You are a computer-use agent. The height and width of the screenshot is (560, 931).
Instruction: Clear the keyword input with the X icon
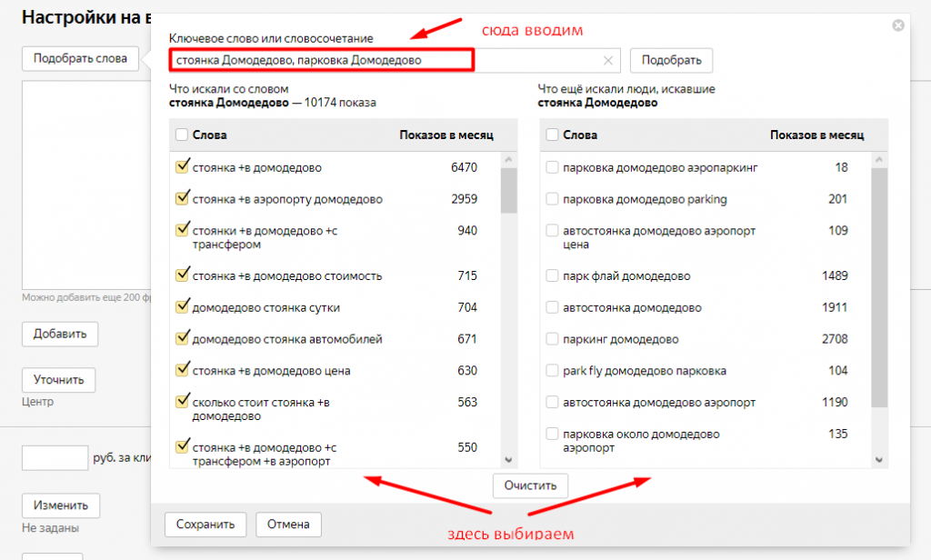[x=608, y=61]
